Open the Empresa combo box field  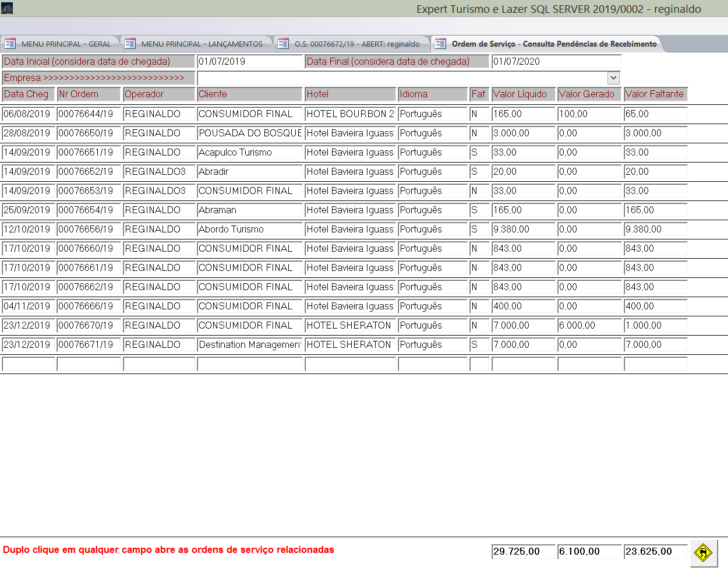point(402,77)
